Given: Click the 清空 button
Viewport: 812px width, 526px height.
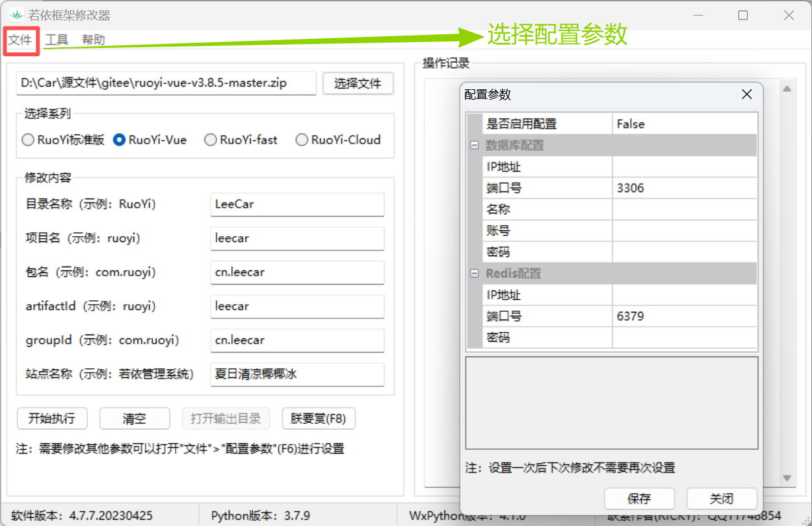Looking at the screenshot, I should tap(135, 419).
